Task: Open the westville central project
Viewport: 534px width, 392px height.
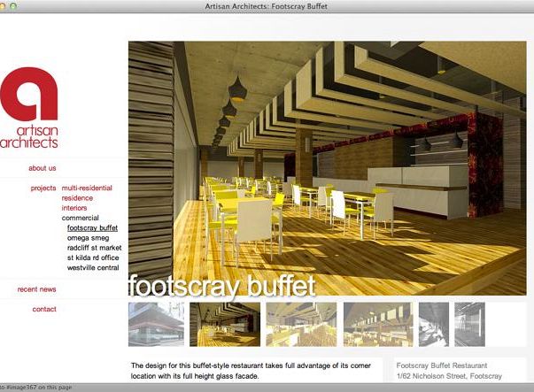Action: (x=93, y=268)
